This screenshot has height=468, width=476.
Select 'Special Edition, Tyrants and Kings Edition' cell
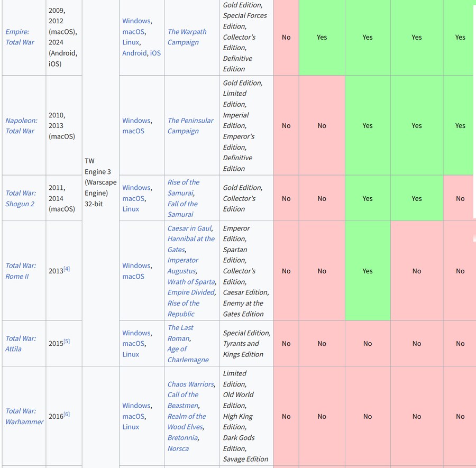(246, 343)
